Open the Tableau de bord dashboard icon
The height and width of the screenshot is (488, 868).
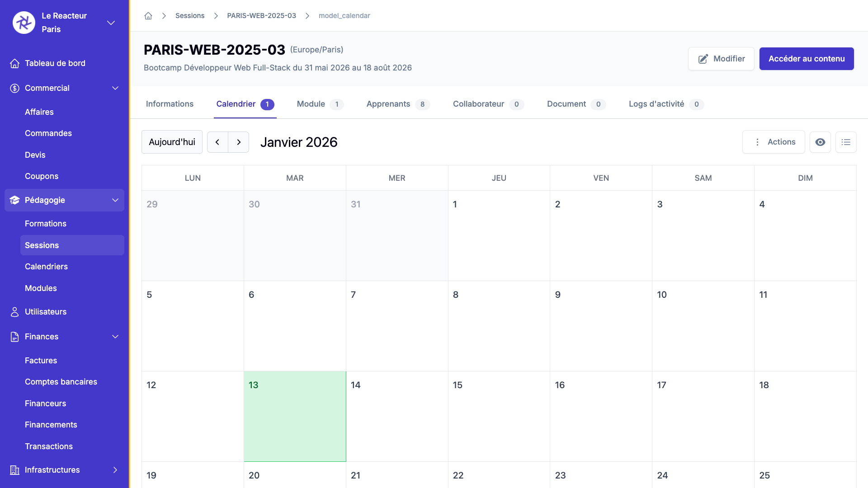[x=15, y=63]
